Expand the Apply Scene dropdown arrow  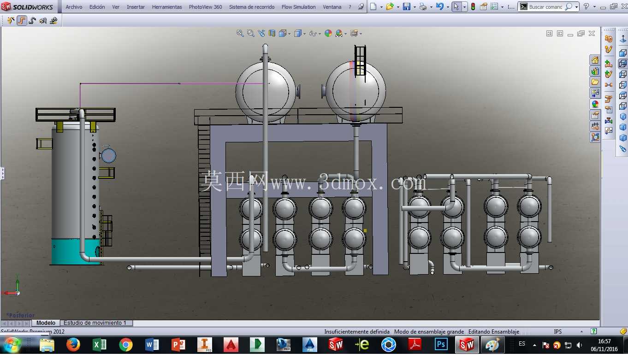(x=346, y=34)
